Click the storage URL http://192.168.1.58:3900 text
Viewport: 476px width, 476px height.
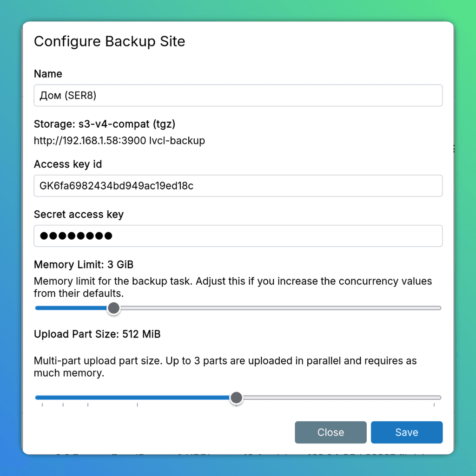89,140
